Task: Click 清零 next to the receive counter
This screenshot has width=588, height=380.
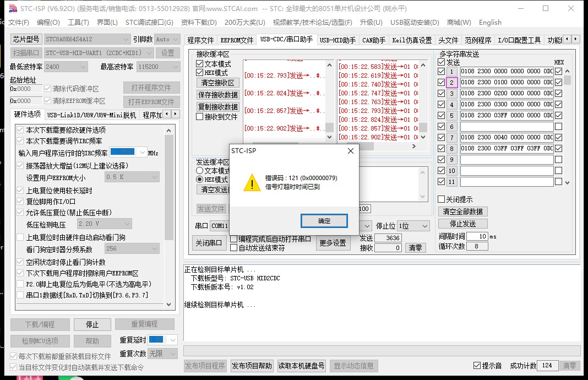Action: [x=415, y=248]
